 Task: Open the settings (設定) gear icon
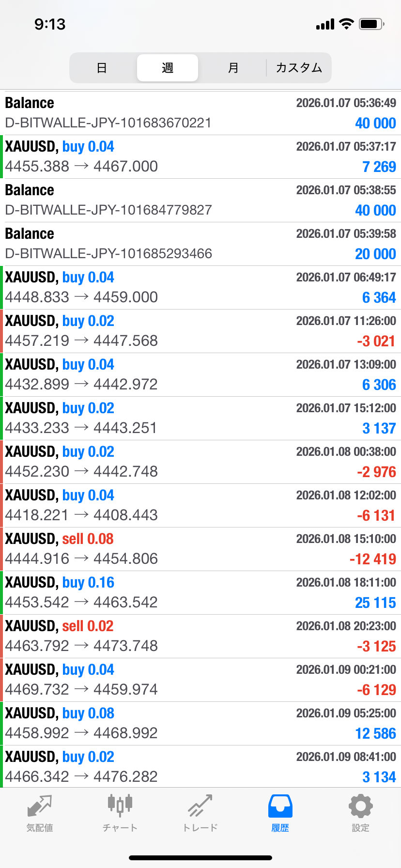pos(360,806)
